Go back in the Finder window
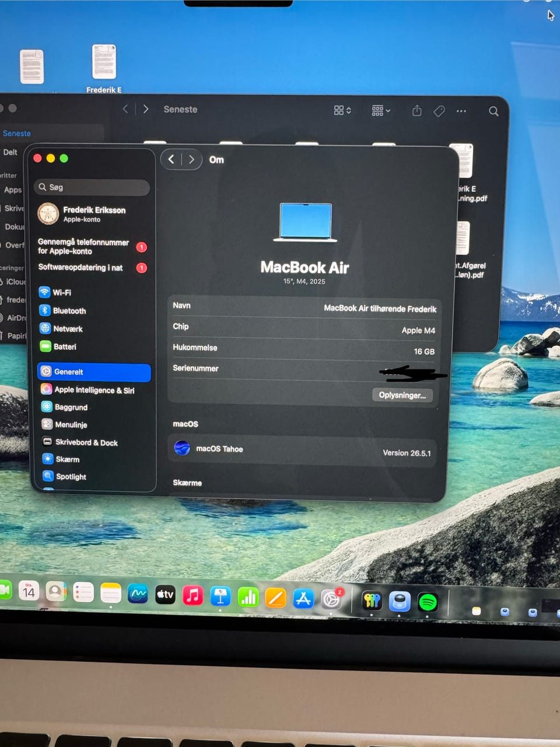This screenshot has width=560, height=747. 125,109
